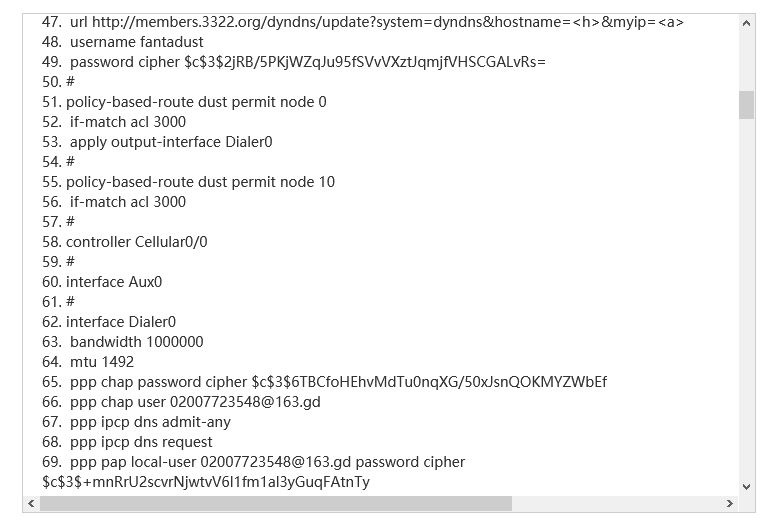769x524 pixels.
Task: Click the 'mtu 1492' line
Action: [x=101, y=362]
